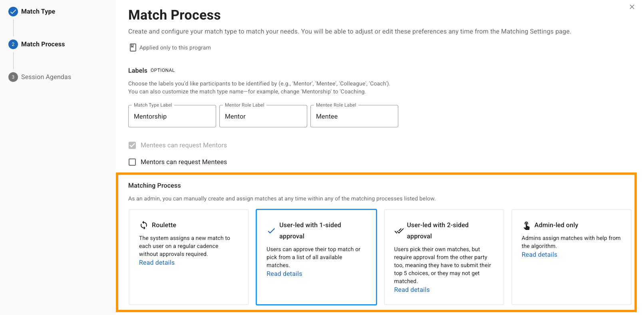Click the Admin-led only hand pointer icon

pos(527,226)
